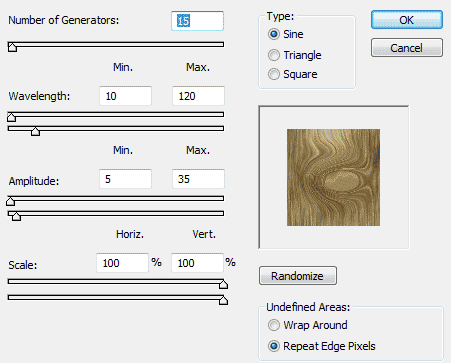Click the Wavelength label

(39, 96)
